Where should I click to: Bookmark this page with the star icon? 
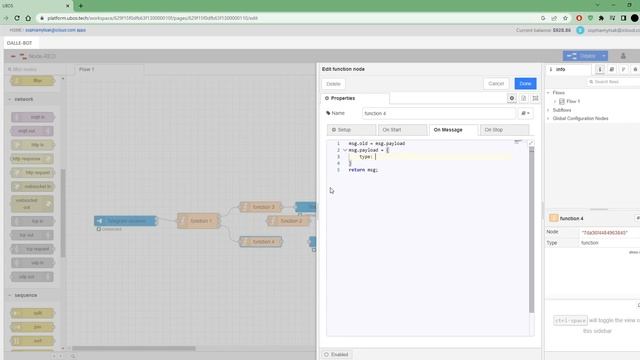[x=565, y=18]
